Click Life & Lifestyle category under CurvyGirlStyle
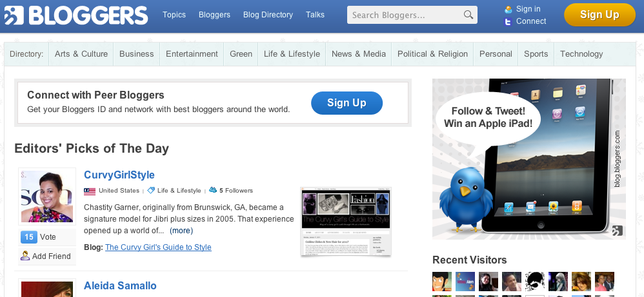The width and height of the screenshot is (644, 297). pos(179,190)
